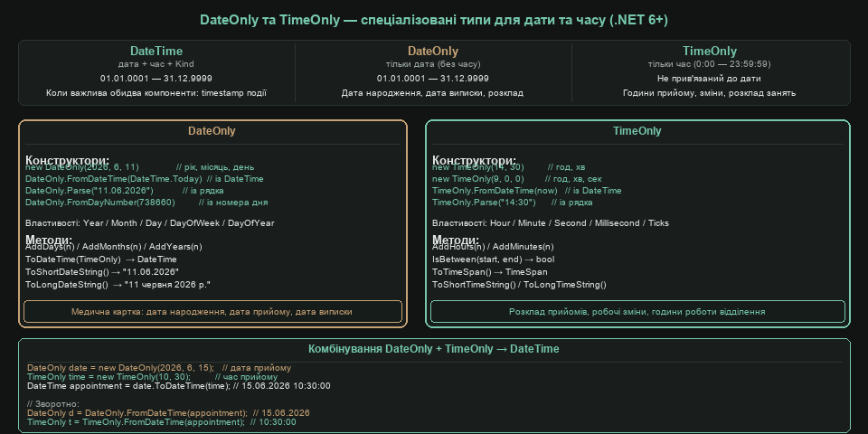Viewport: 868px width, 434px height.
Task: Click the code "TimeOnly.FromDateTime(now)"
Action: pyautogui.click(x=495, y=191)
